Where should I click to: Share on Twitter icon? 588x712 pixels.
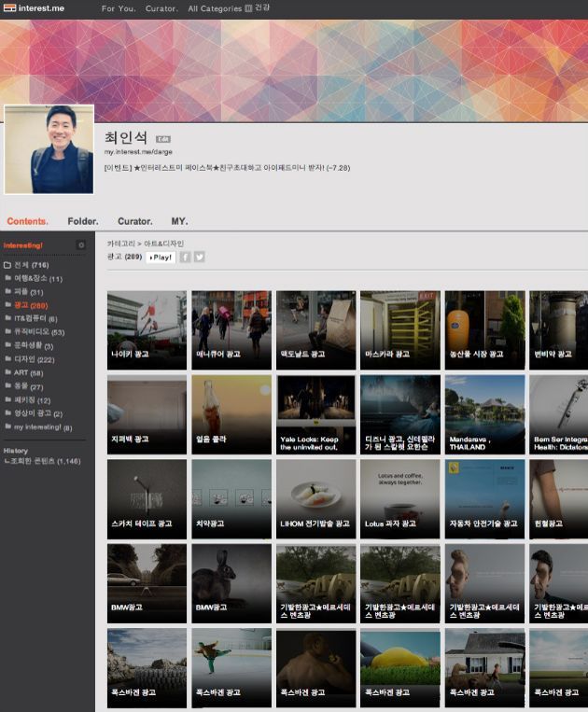click(200, 257)
